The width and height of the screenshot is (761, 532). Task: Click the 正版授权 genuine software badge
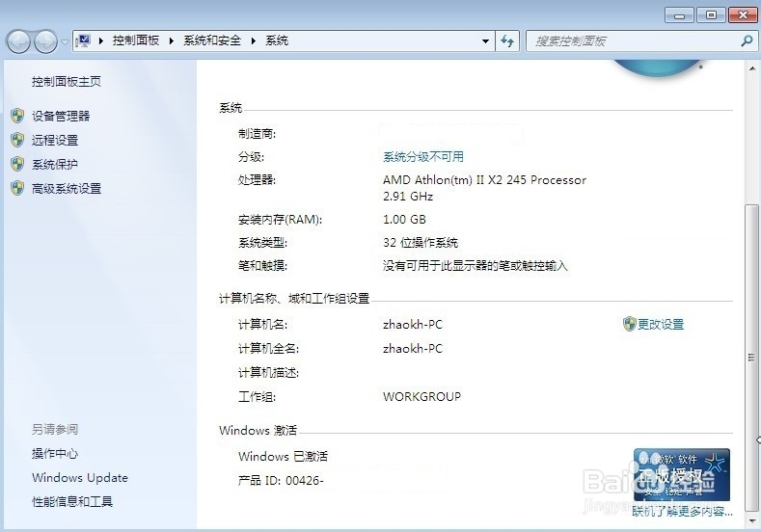pyautogui.click(x=682, y=475)
